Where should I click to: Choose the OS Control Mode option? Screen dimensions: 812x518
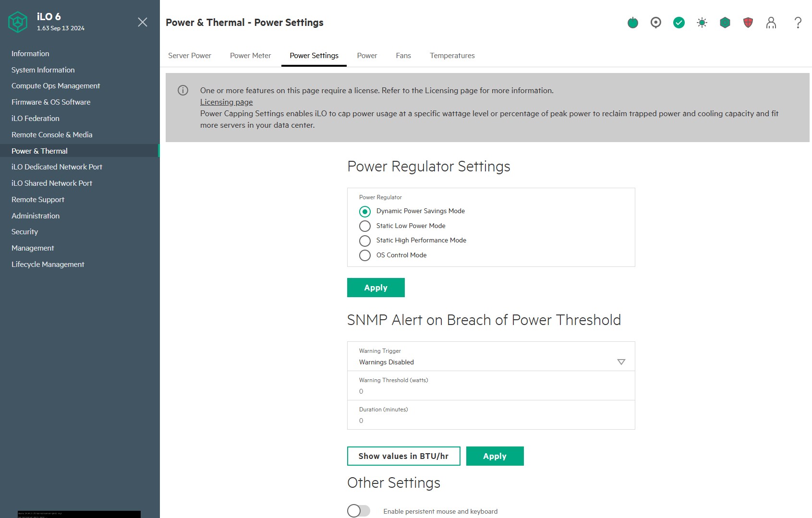[x=365, y=255]
